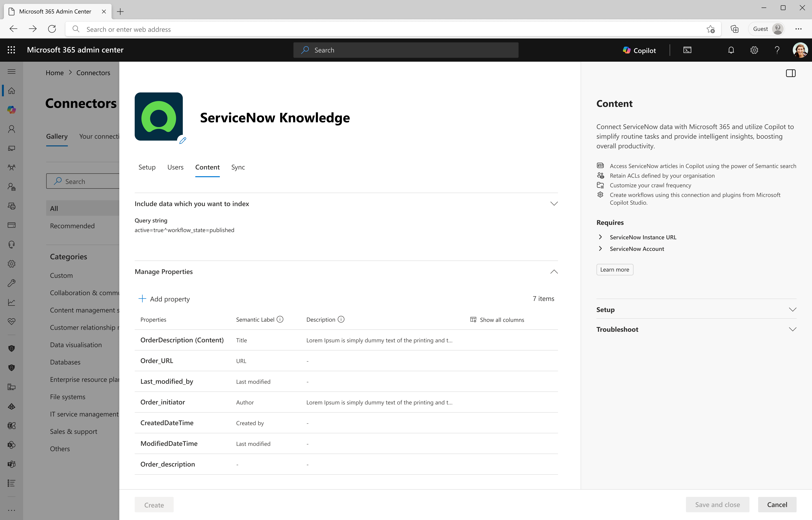Open the Reports chart icon in the sidebar
The height and width of the screenshot is (520, 812).
(x=12, y=302)
